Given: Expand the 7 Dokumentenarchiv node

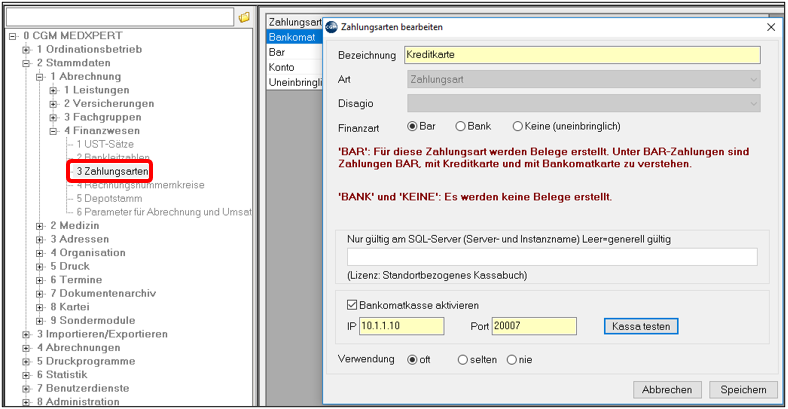Looking at the screenshot, I should coord(40,294).
